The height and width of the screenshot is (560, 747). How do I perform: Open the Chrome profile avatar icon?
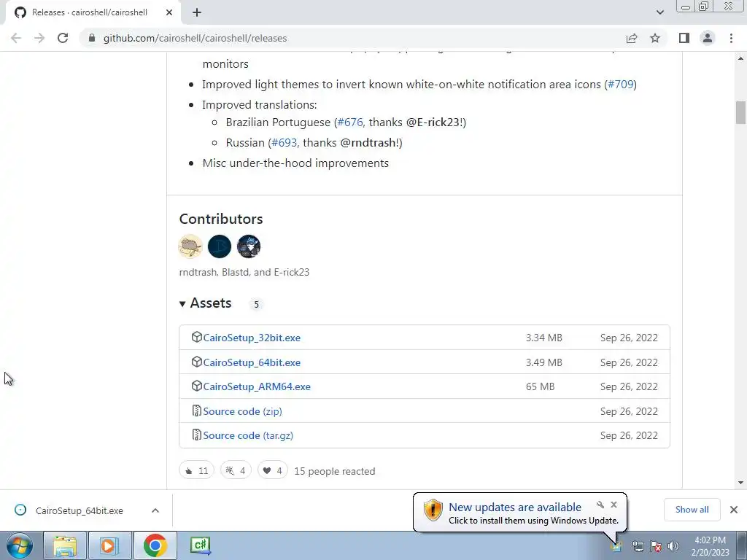click(x=708, y=38)
